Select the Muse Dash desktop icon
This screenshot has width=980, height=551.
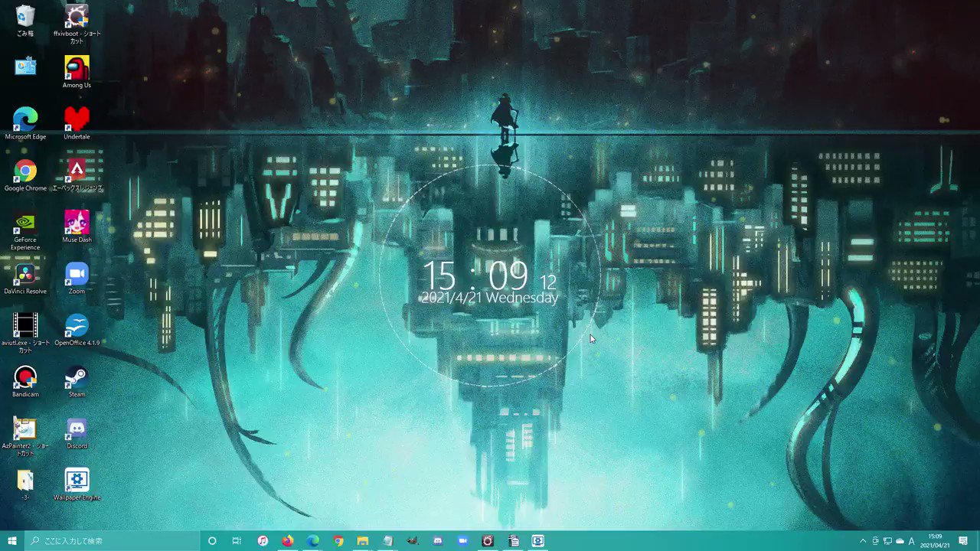click(77, 227)
